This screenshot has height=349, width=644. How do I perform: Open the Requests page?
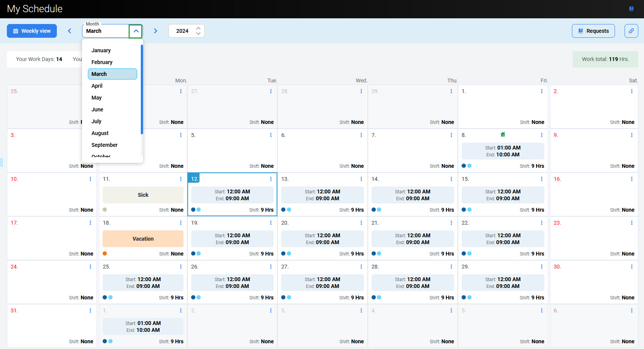pos(593,31)
